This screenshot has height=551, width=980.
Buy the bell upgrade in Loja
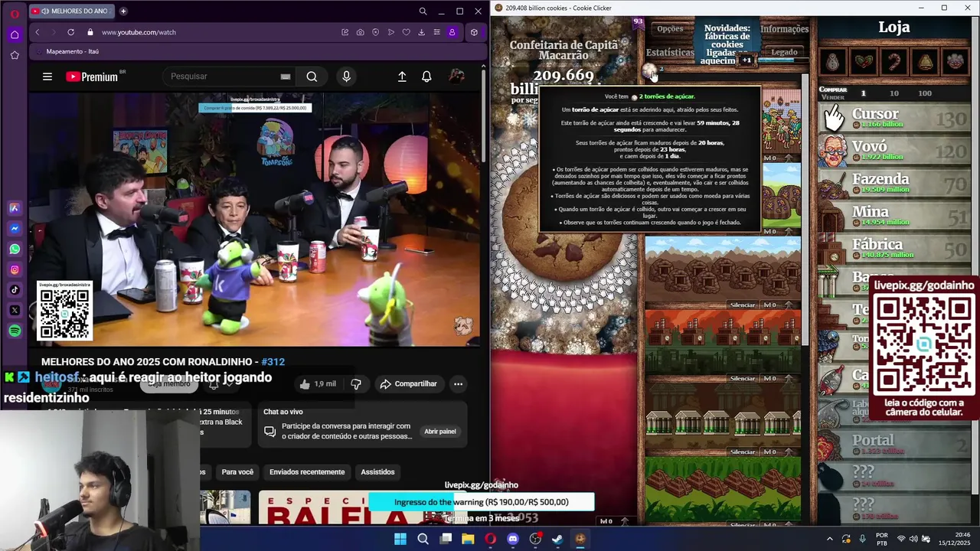tap(925, 61)
